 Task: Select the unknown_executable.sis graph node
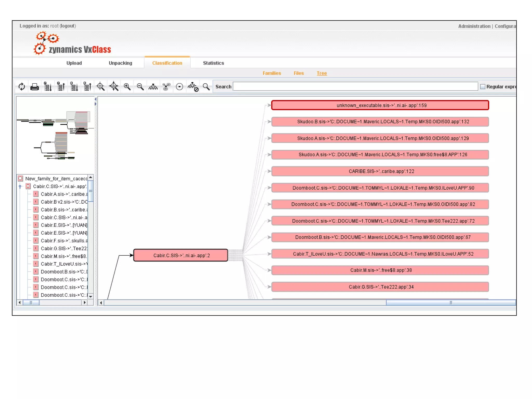click(380, 105)
